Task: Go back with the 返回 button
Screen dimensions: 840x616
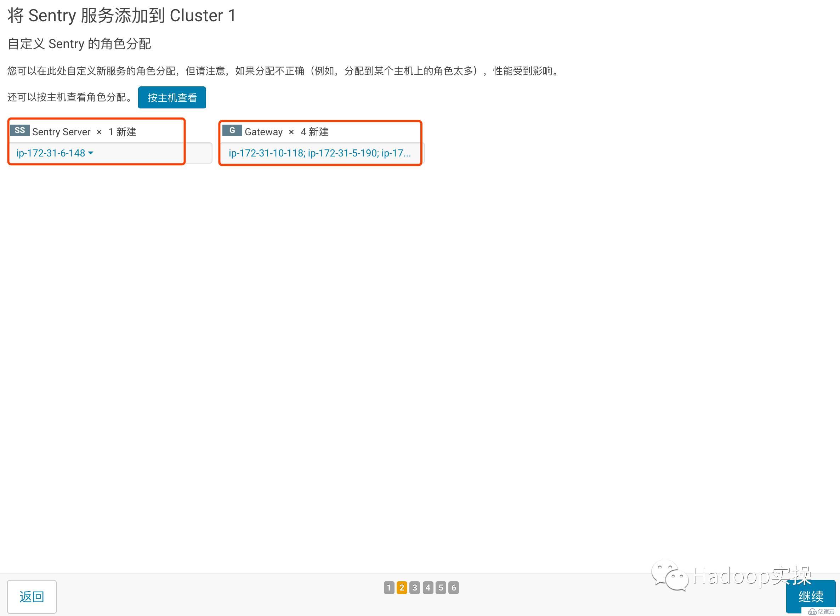Action: pos(32,597)
